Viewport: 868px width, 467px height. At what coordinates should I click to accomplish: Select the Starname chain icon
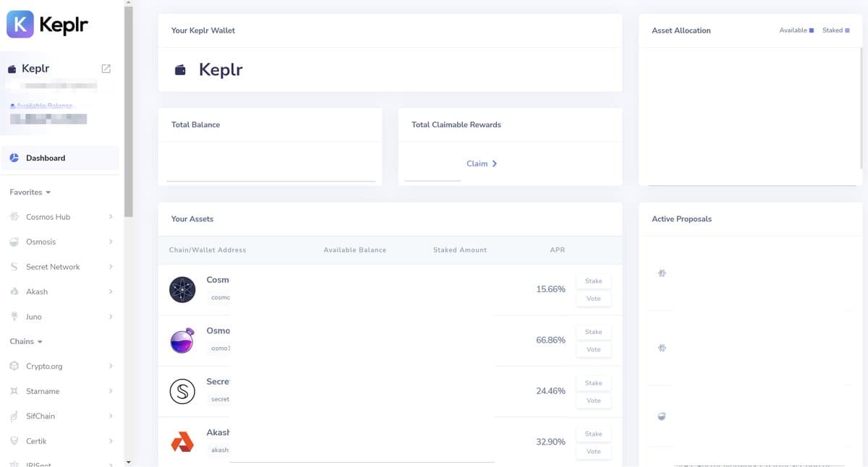coord(13,390)
